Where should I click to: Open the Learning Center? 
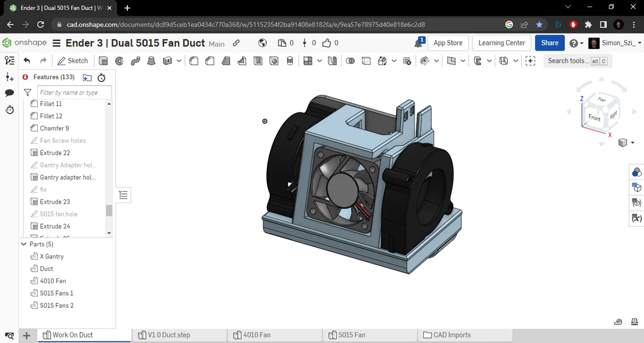tap(501, 42)
